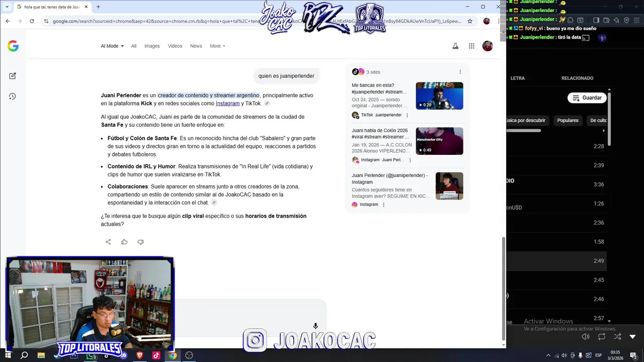
Task: Bookmark this page with the star icon
Action: coord(470,21)
